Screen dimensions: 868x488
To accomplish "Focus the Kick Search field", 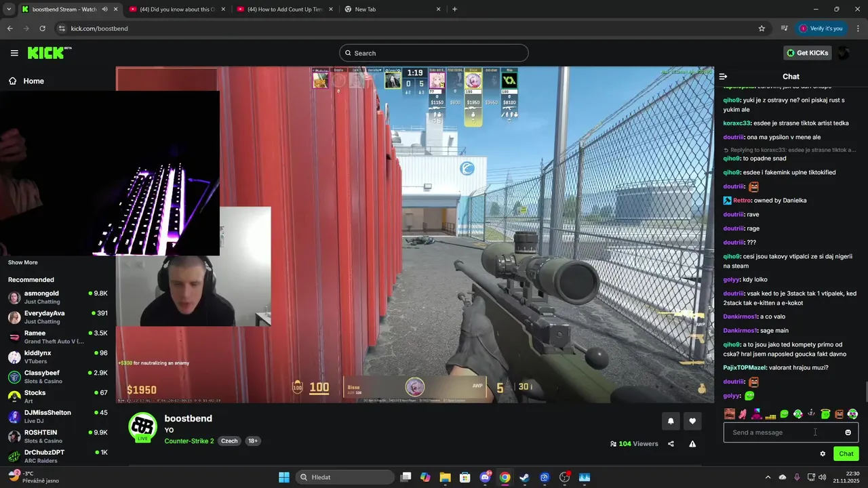I will click(x=434, y=53).
